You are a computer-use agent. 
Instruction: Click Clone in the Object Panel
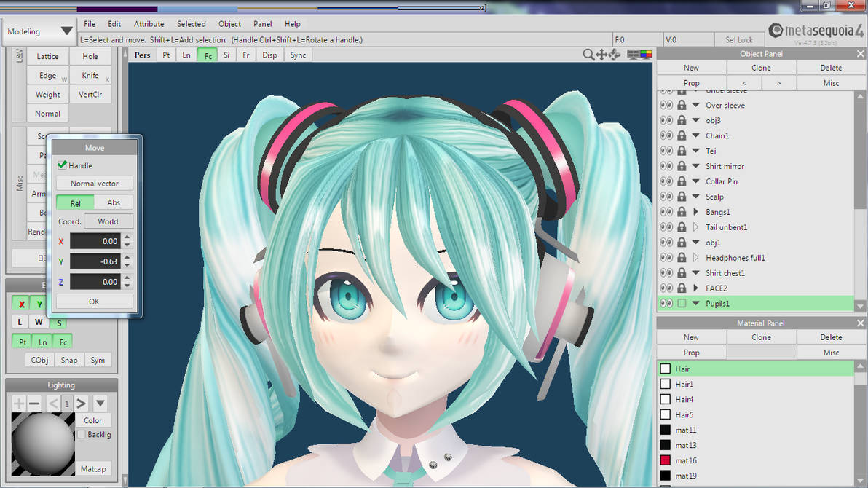(x=761, y=68)
